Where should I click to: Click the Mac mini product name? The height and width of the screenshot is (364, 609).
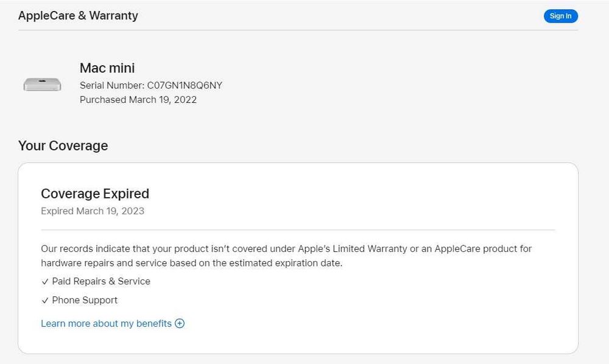(107, 68)
